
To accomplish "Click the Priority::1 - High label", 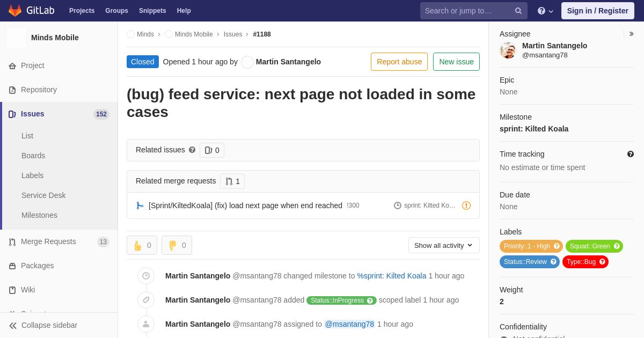I will tap(531, 246).
